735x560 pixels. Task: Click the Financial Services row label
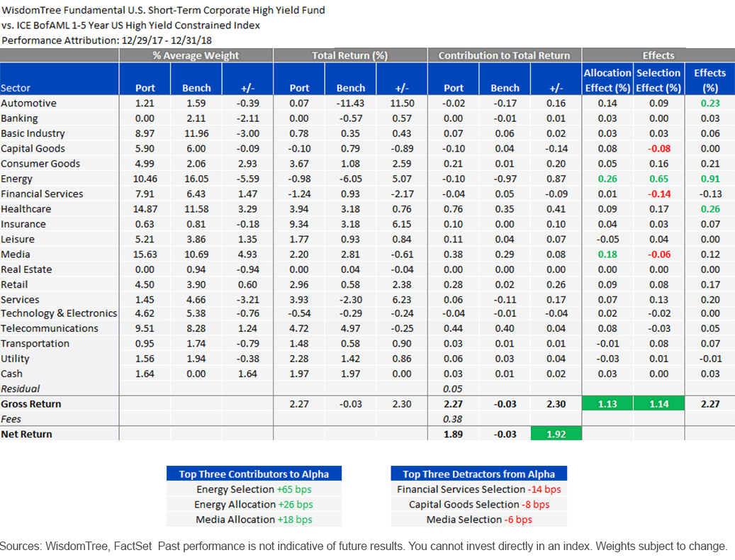click(x=42, y=194)
